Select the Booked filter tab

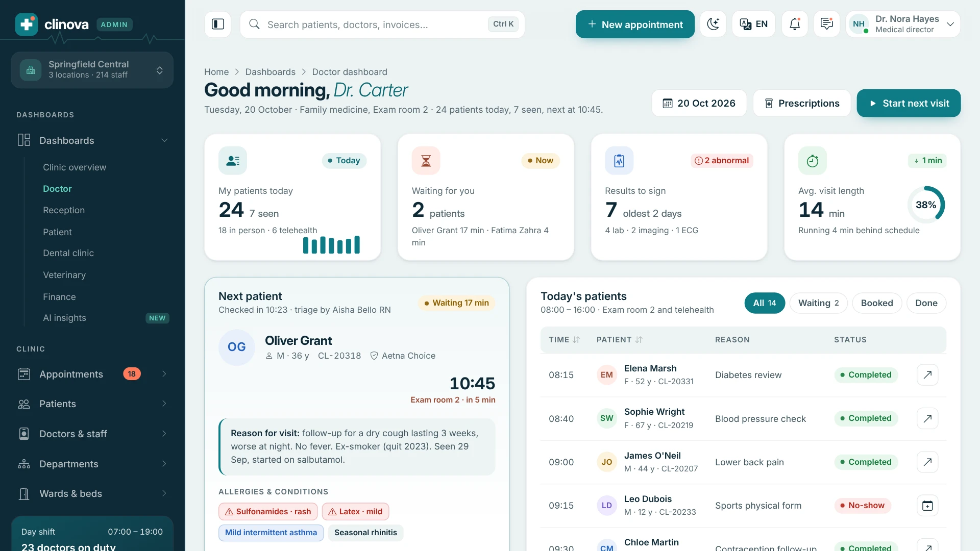pyautogui.click(x=877, y=303)
